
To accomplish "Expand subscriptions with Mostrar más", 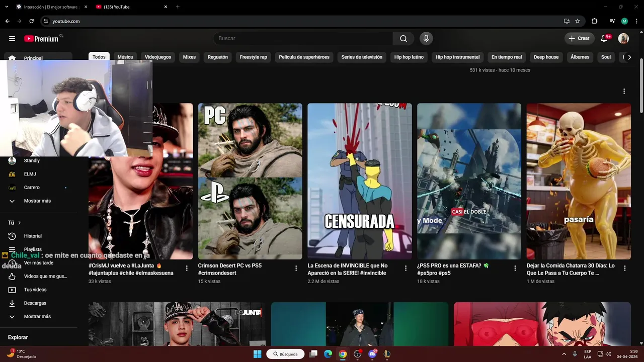I will click(38, 201).
